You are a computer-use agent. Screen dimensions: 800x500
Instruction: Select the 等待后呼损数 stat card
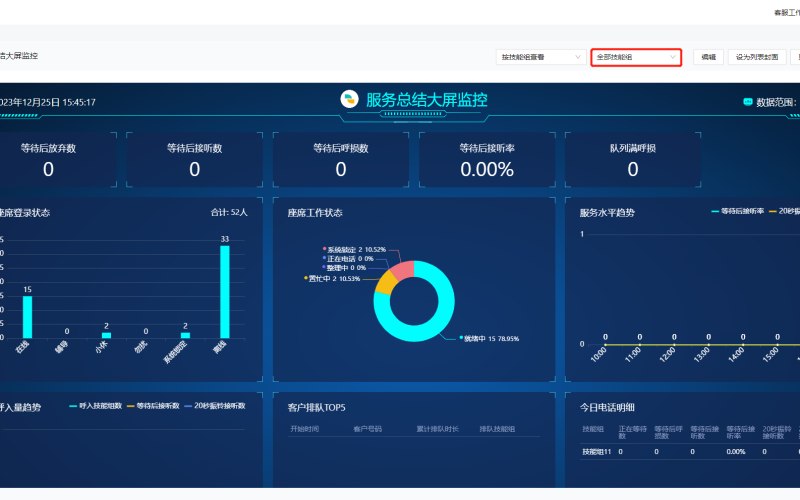click(x=341, y=160)
